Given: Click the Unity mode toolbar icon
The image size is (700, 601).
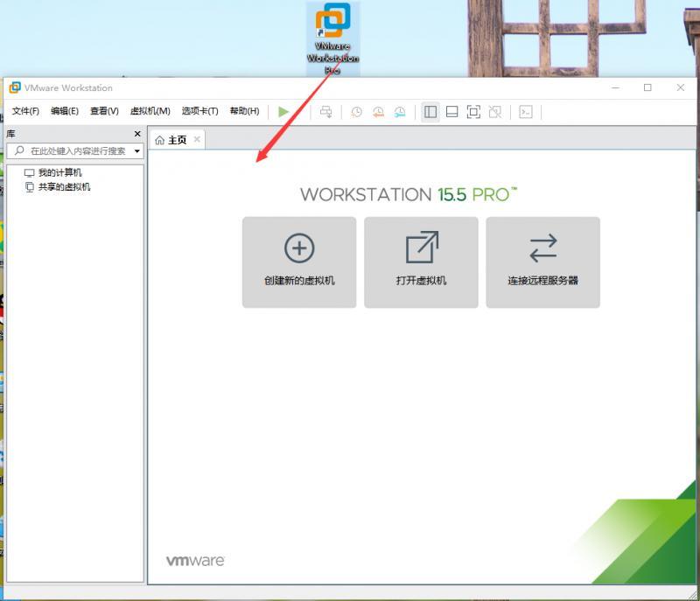Looking at the screenshot, I should click(x=495, y=112).
